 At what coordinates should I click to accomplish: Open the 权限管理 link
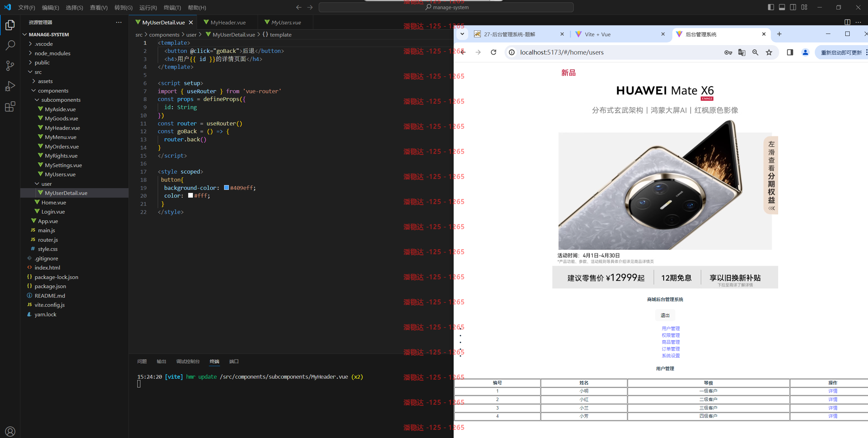pyautogui.click(x=671, y=335)
